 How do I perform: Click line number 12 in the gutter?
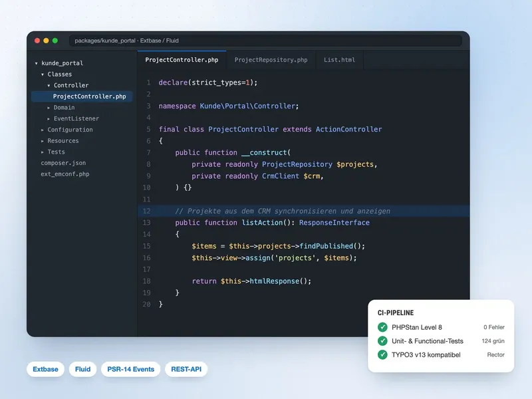146,211
